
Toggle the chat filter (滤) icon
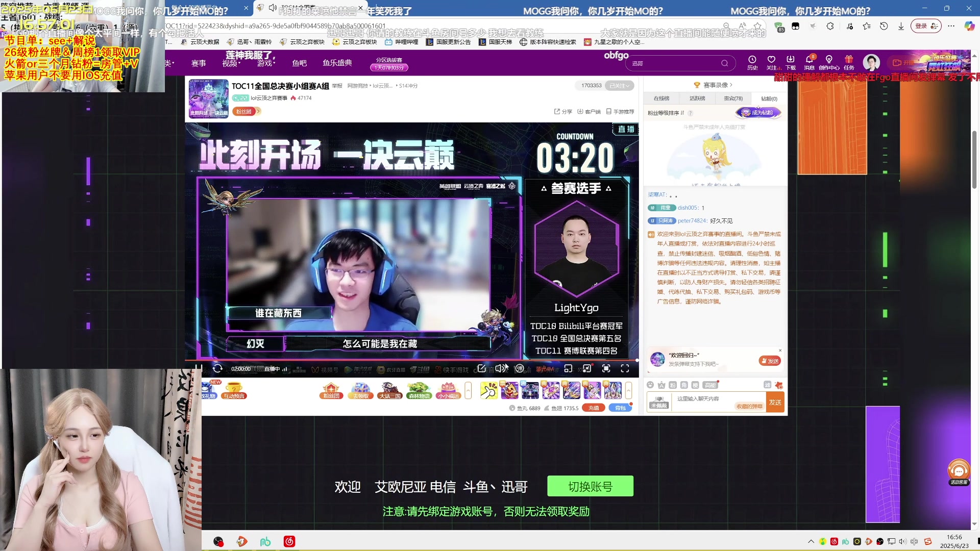click(767, 385)
